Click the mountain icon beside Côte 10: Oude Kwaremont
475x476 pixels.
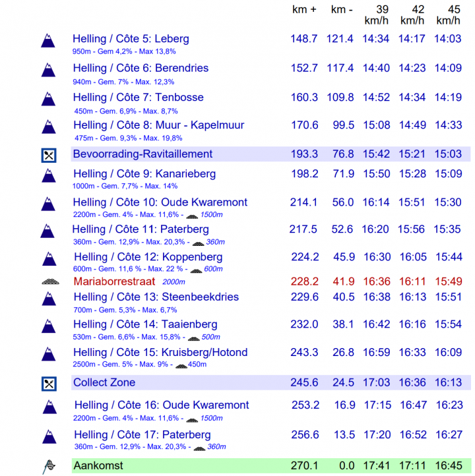tap(48, 204)
